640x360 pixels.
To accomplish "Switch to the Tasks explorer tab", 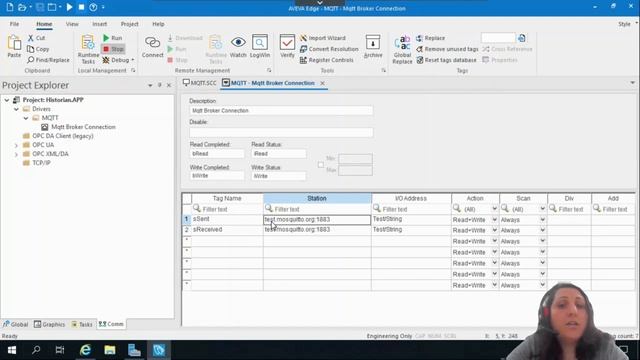I will point(82,324).
